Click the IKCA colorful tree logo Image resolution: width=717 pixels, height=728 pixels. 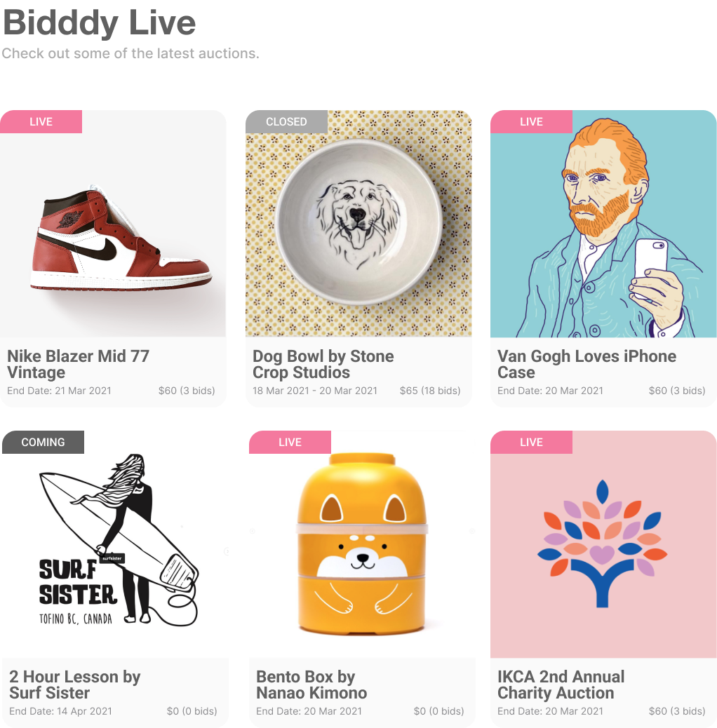point(603,544)
